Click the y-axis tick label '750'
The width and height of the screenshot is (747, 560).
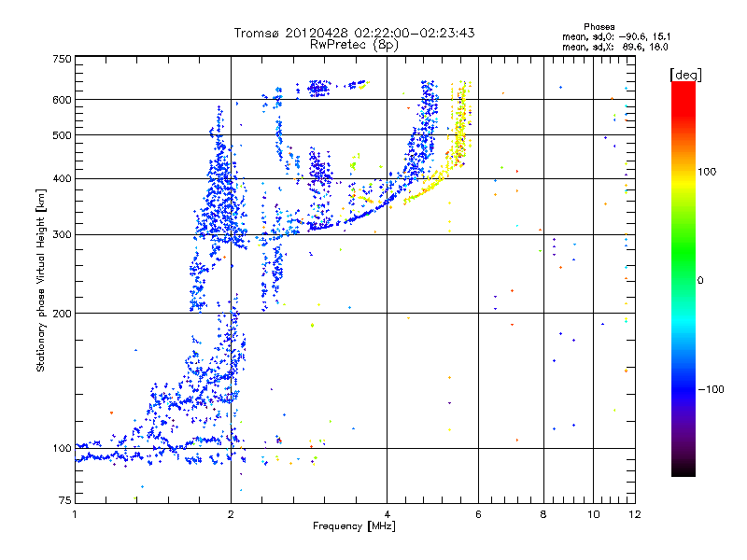coord(62,59)
